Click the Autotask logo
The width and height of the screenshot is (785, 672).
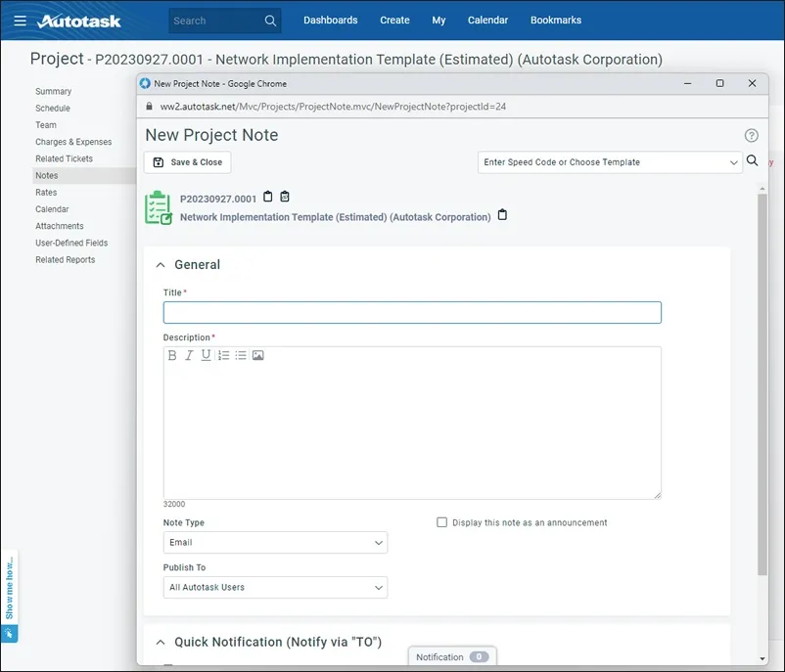point(79,21)
